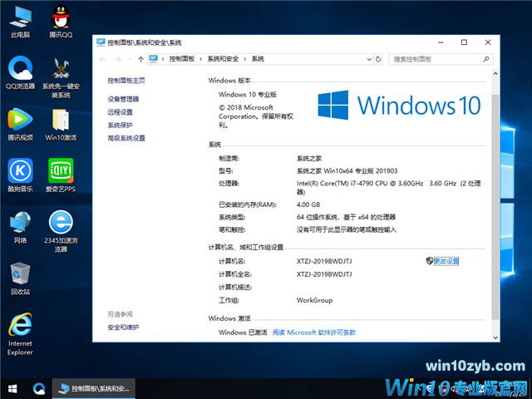Viewport: 532px width, 399px height.
Task: Click the address bar computer icon
Action: [153, 59]
